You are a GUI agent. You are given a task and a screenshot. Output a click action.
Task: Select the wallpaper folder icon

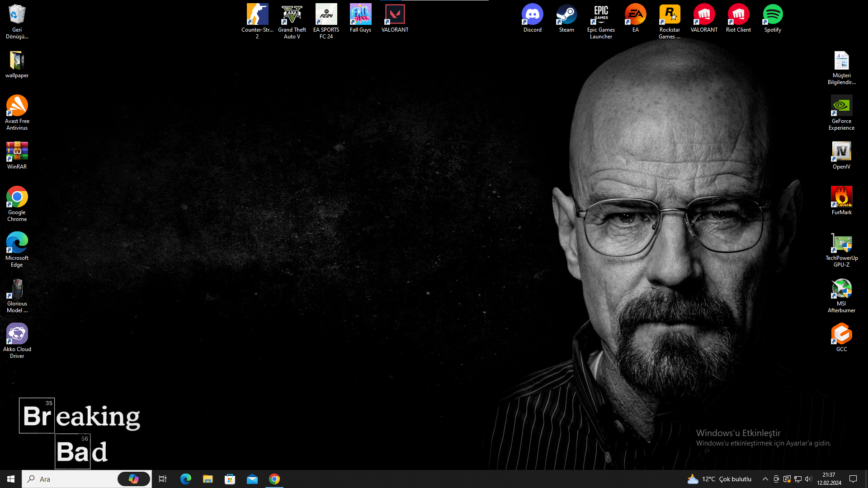point(17,64)
